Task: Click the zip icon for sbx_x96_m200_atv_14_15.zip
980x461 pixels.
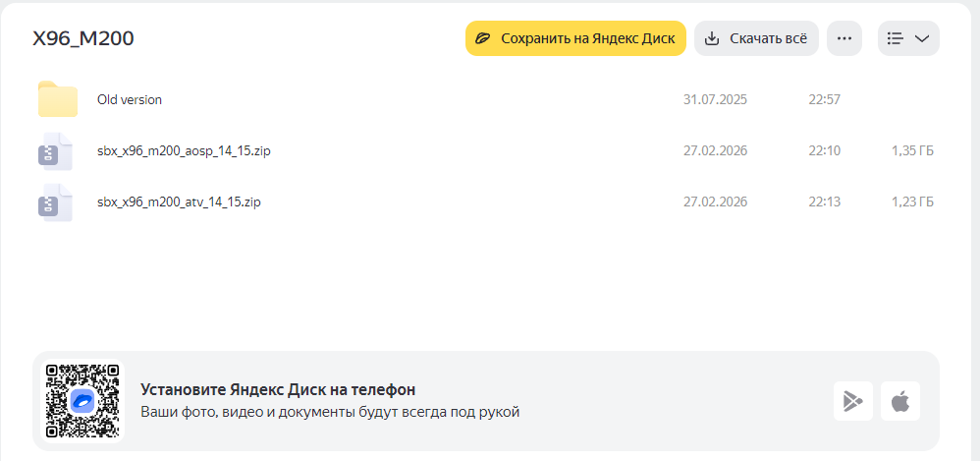Action: pyautogui.click(x=55, y=202)
